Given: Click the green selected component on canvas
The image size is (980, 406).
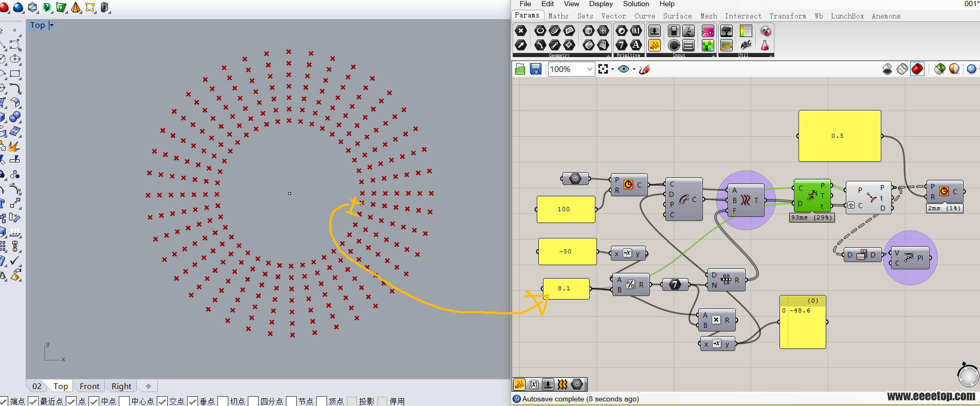Looking at the screenshot, I should [812, 196].
